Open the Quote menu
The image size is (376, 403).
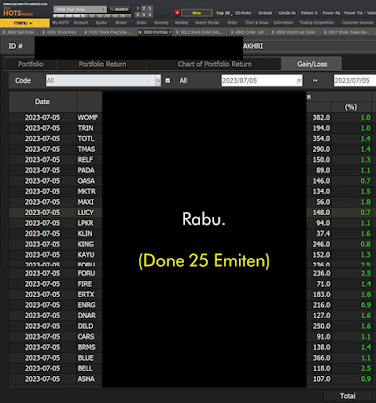(101, 23)
